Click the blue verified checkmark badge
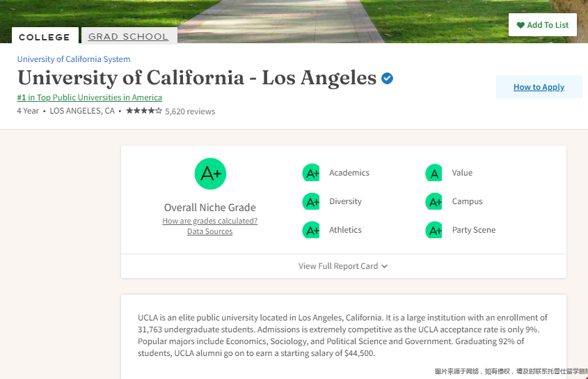The width and height of the screenshot is (588, 379). point(387,78)
